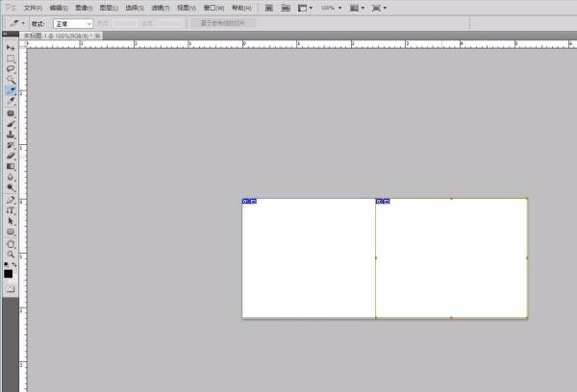577x392 pixels.
Task: Select the Lasso tool
Action: pyautogui.click(x=11, y=68)
